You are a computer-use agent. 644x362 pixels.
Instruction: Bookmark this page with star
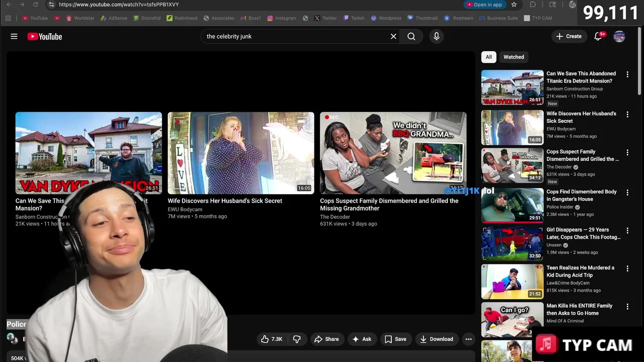pyautogui.click(x=514, y=5)
